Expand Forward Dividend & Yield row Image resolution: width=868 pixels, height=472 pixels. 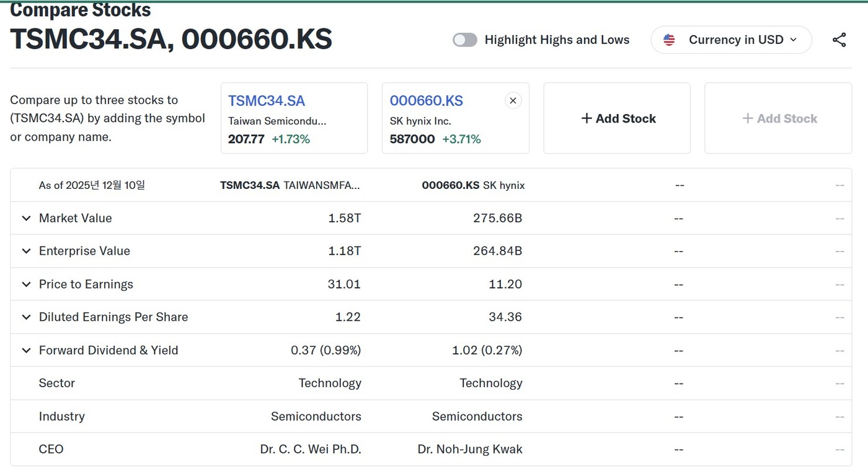pyautogui.click(x=26, y=351)
